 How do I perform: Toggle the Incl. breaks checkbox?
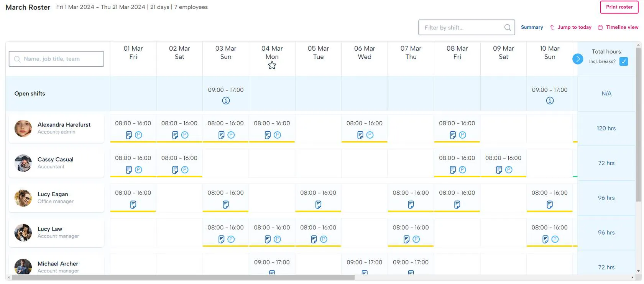(x=624, y=61)
